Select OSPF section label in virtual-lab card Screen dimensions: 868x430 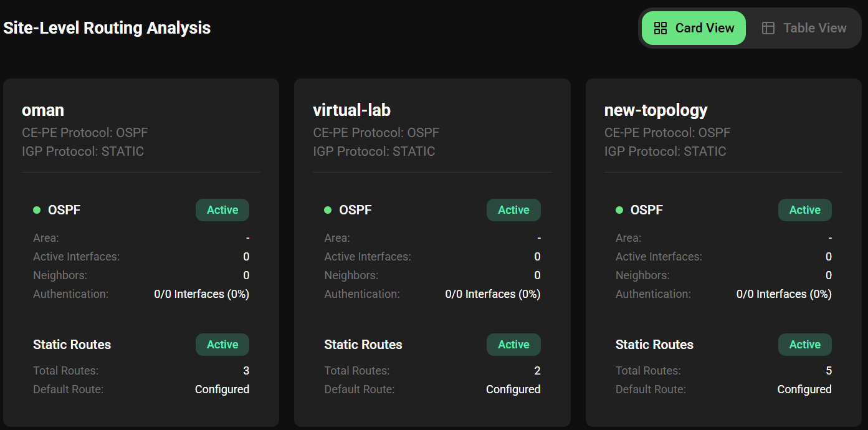[x=355, y=210]
